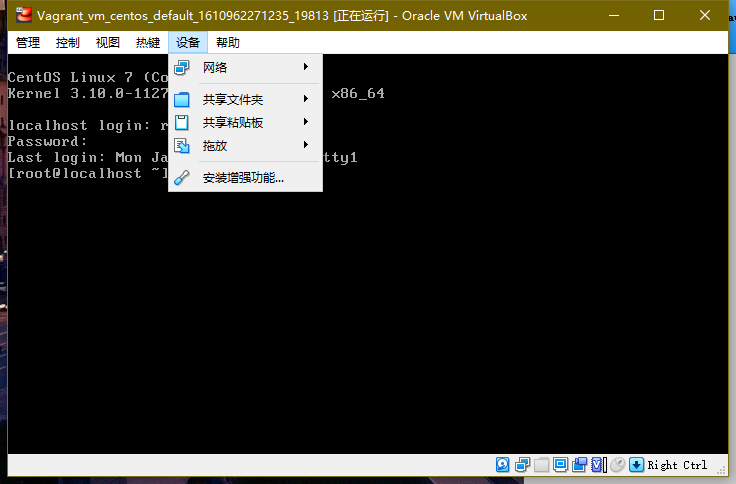Open the 热键 menu
This screenshot has height=484, width=736.
(x=148, y=42)
